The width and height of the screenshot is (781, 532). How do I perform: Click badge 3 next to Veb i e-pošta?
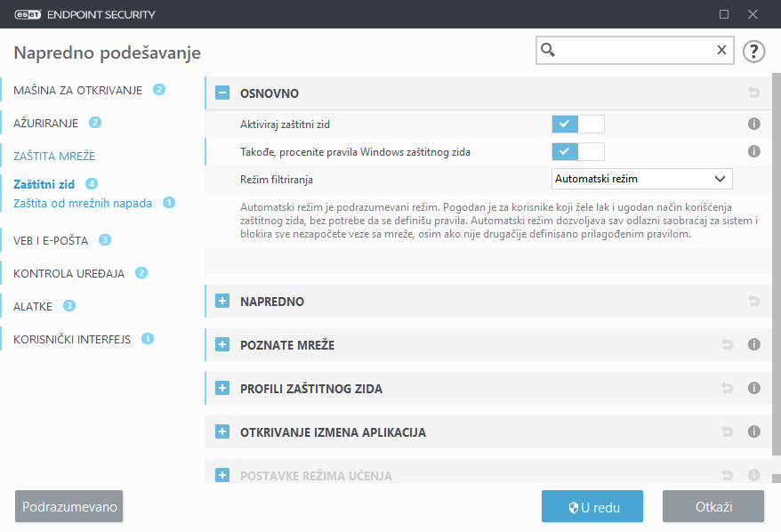(x=105, y=240)
